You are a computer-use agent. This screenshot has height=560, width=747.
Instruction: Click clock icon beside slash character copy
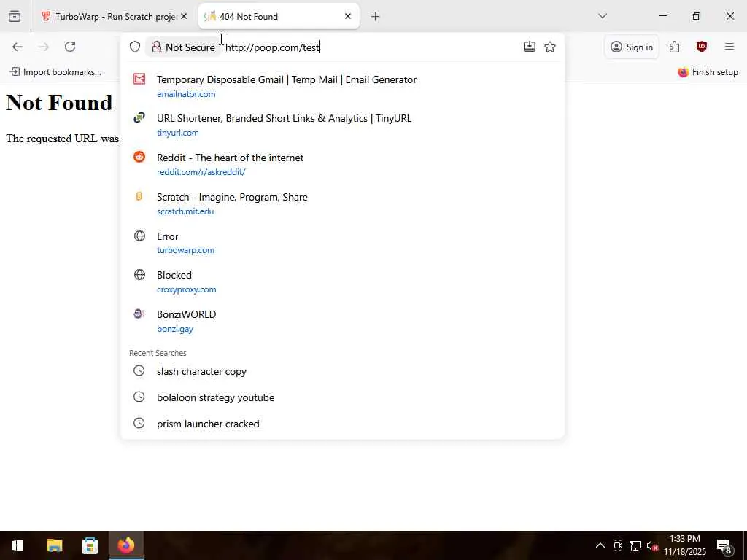pyautogui.click(x=139, y=370)
